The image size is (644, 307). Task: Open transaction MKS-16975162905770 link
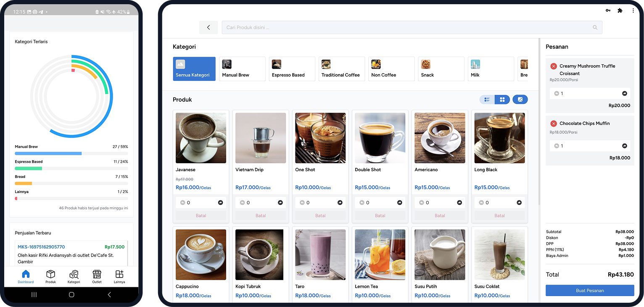(x=41, y=247)
